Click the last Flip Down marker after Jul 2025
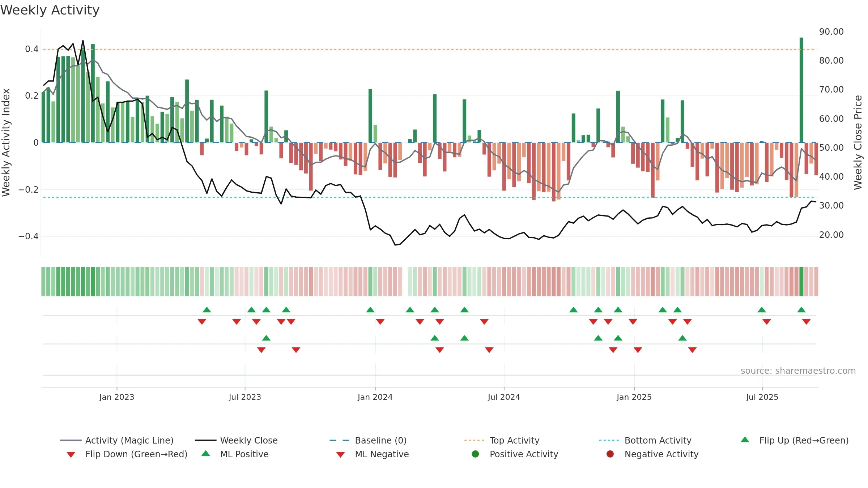868x488 pixels. (806, 322)
